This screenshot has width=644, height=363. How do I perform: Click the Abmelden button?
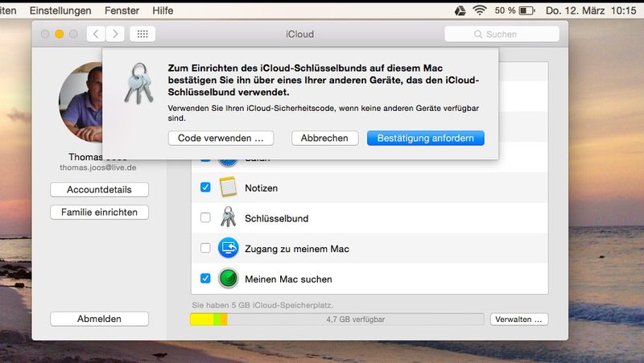[99, 319]
